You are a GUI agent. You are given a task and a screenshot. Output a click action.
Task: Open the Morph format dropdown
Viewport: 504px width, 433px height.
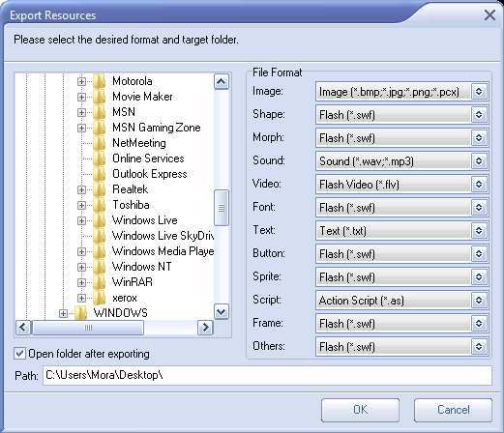pos(479,138)
